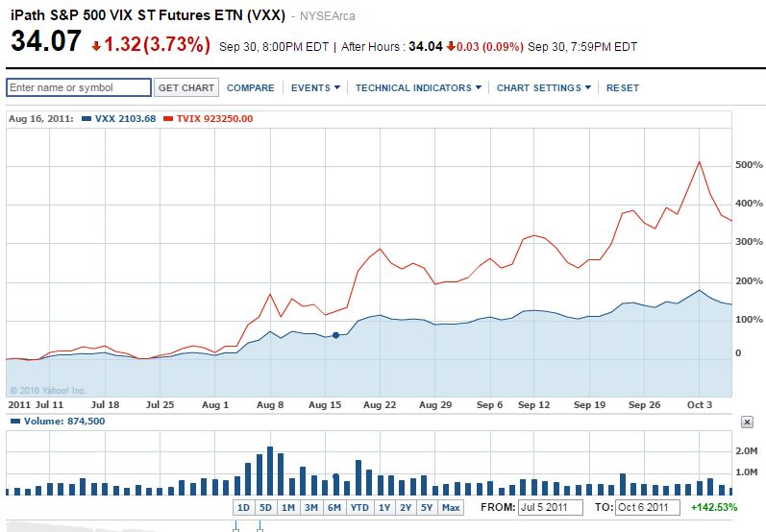Click the Sep 12 date axis label
The image size is (766, 532).
pos(534,404)
